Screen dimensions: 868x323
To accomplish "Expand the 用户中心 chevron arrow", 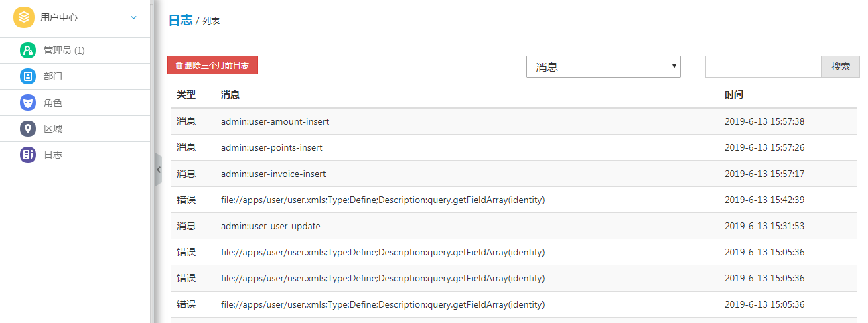I will click(134, 17).
